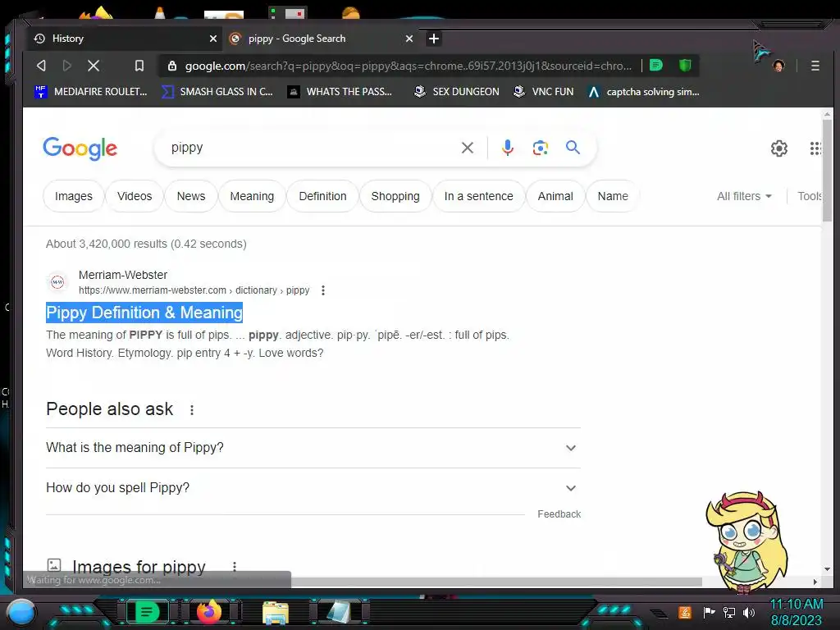Click the Merriam-Webster site favicon
This screenshot has width=840, height=630.
57,282
